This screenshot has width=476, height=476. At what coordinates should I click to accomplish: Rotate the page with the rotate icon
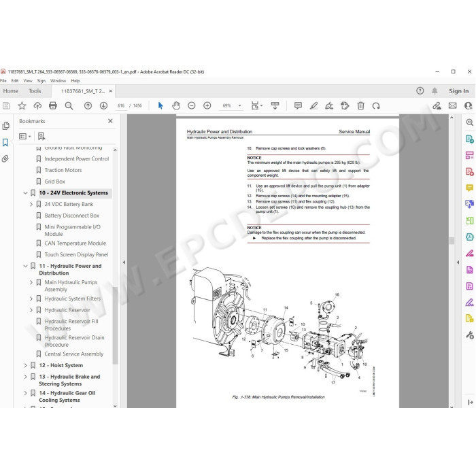(x=376, y=105)
